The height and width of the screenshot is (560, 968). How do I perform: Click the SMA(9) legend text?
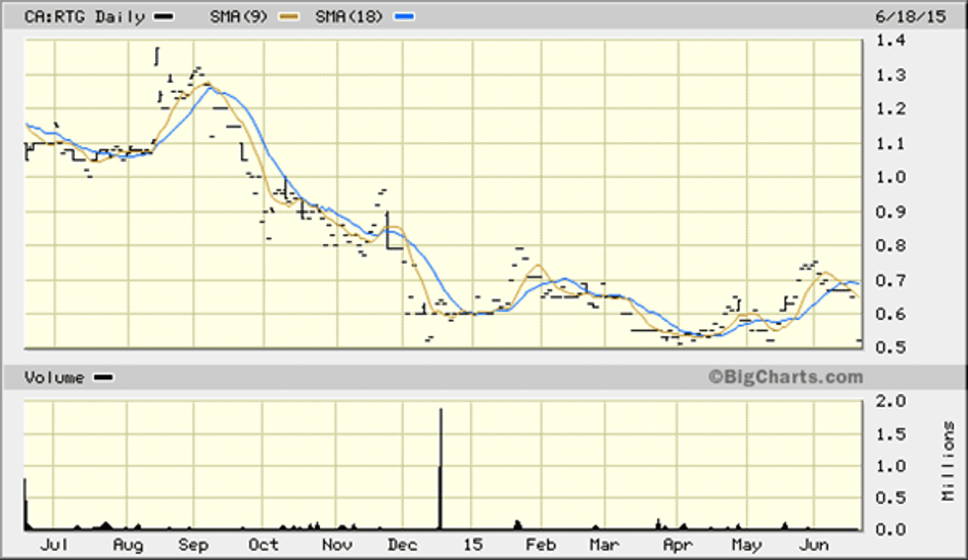click(241, 17)
